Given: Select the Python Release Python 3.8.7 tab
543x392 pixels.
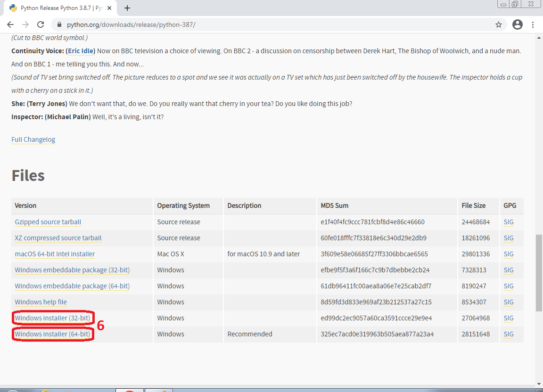Looking at the screenshot, I should (57, 8).
